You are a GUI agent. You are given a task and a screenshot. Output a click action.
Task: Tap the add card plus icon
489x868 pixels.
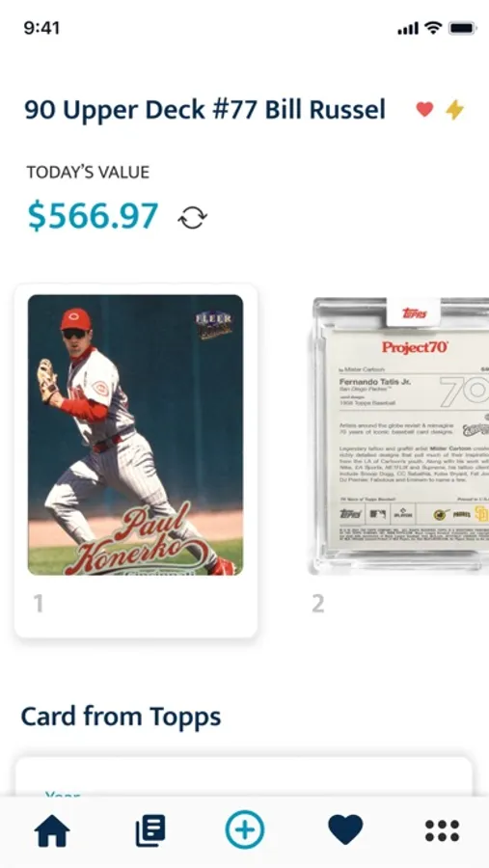(x=245, y=829)
